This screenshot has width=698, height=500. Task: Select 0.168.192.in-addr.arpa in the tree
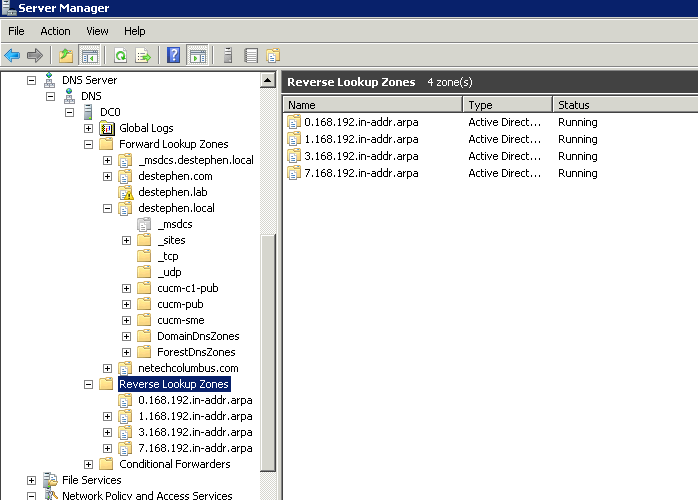195,400
